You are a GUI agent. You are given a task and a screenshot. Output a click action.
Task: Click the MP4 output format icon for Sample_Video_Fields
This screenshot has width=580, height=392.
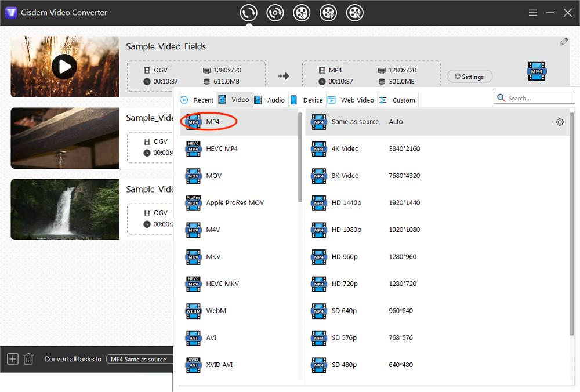536,71
